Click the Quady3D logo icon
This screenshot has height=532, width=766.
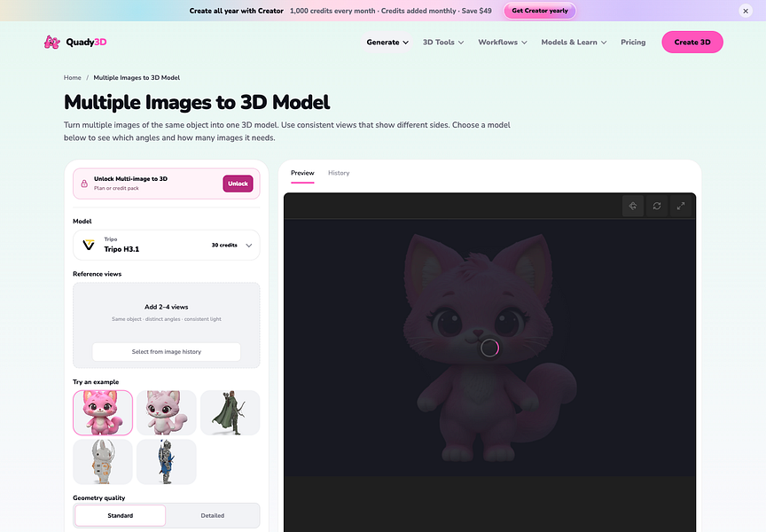pyautogui.click(x=51, y=42)
